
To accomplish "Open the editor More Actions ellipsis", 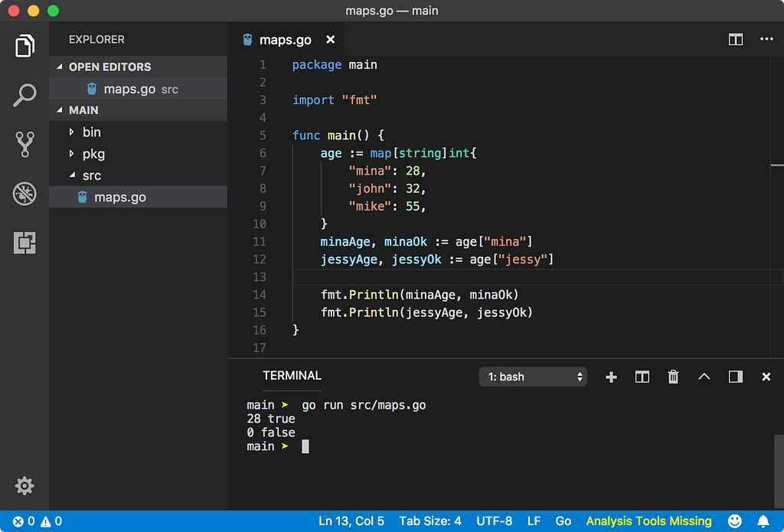I will 766,39.
